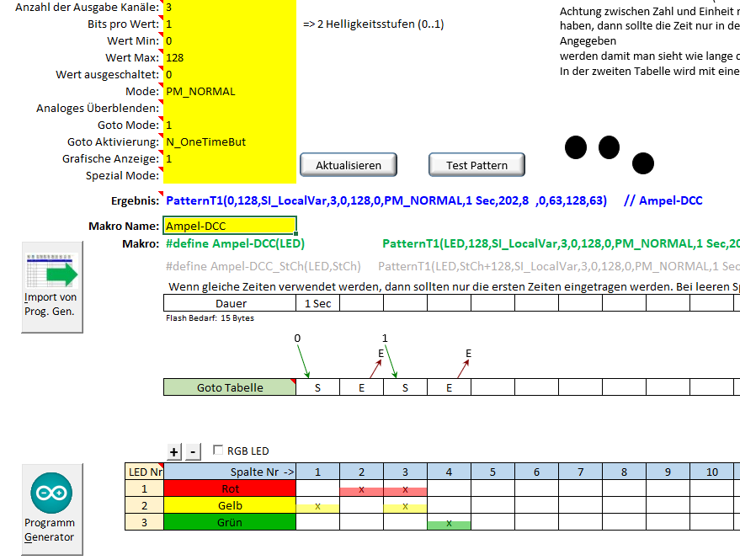Click the Goto Tabelle header cell
Viewport: 740px width, 560px height.
click(229, 387)
